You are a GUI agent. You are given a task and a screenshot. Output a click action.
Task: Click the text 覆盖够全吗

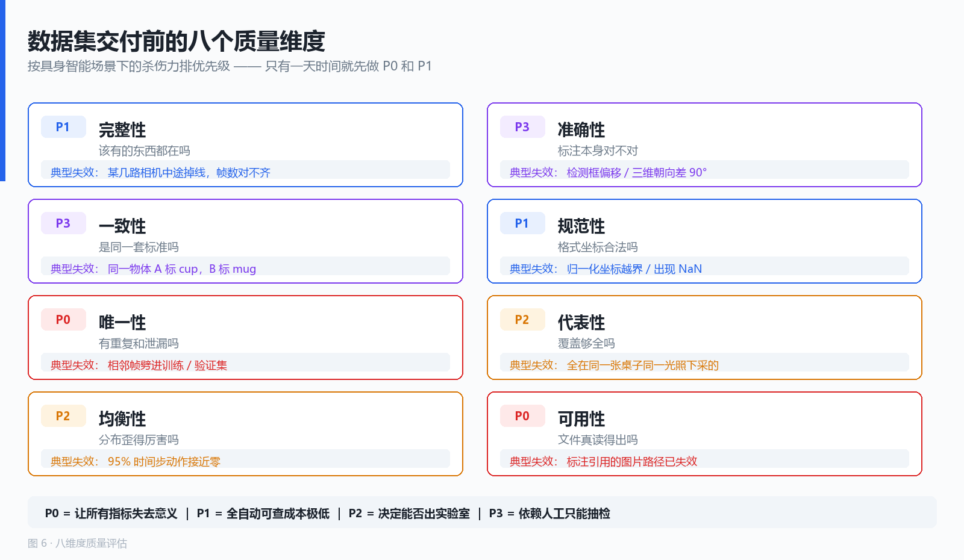click(586, 343)
